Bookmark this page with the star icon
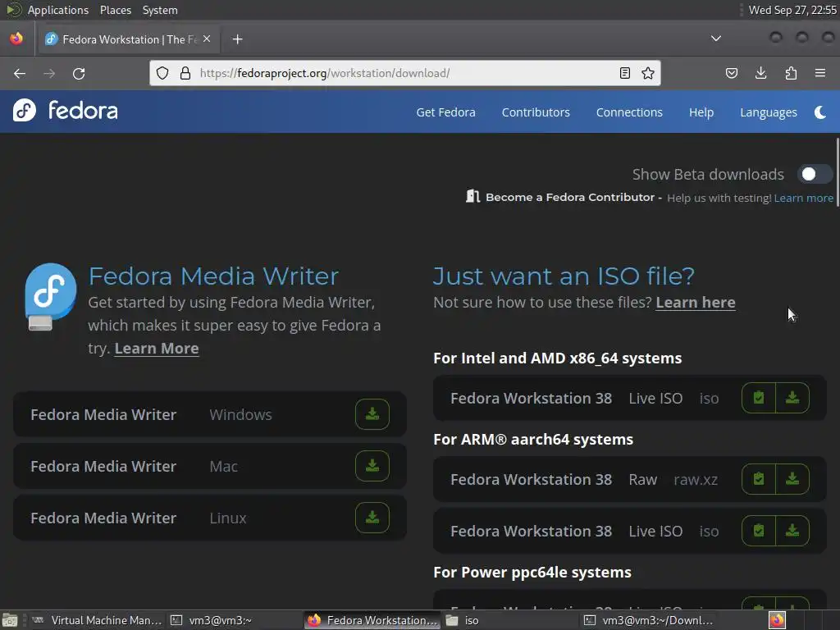This screenshot has width=840, height=630. (648, 73)
